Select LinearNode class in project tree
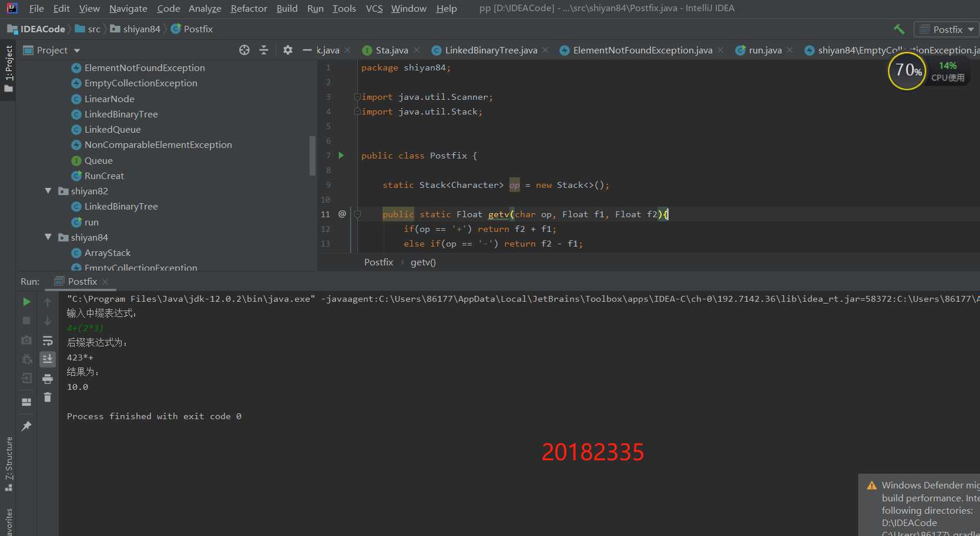Viewport: 980px width, 536px height. tap(109, 99)
